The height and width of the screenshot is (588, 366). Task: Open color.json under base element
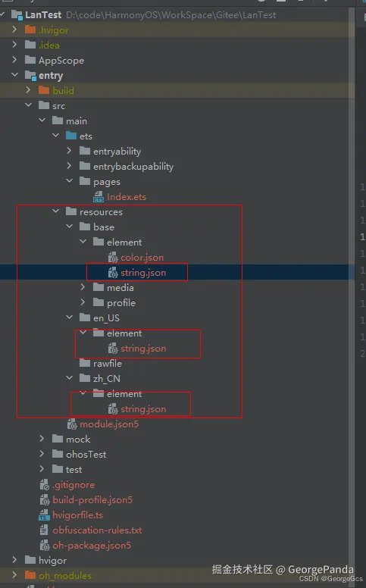click(142, 258)
